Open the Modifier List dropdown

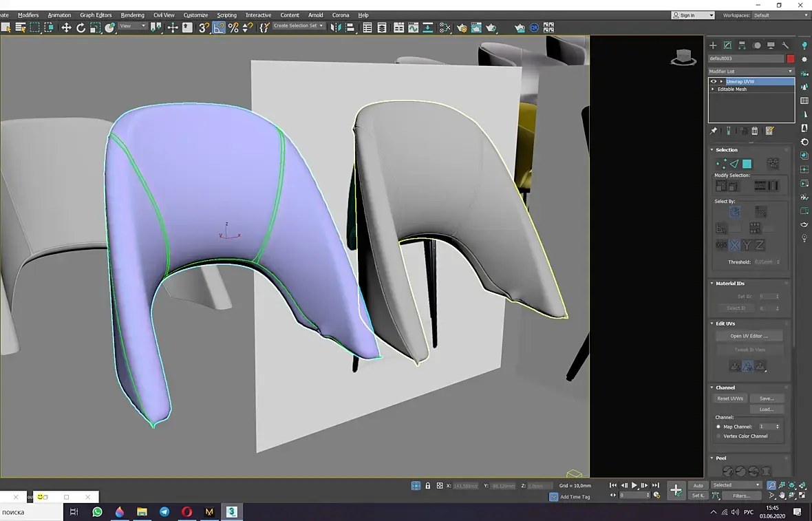coord(751,71)
